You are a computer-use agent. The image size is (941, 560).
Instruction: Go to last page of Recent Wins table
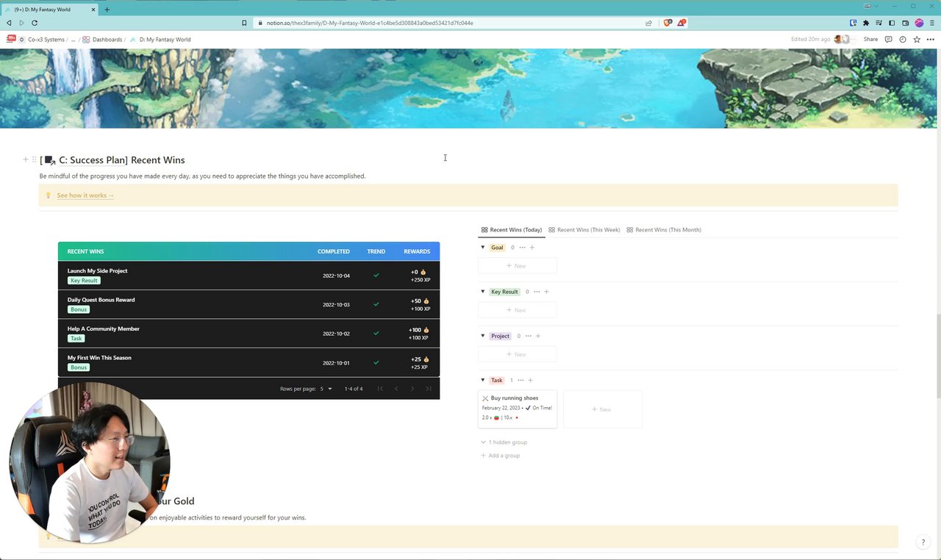[x=429, y=389]
